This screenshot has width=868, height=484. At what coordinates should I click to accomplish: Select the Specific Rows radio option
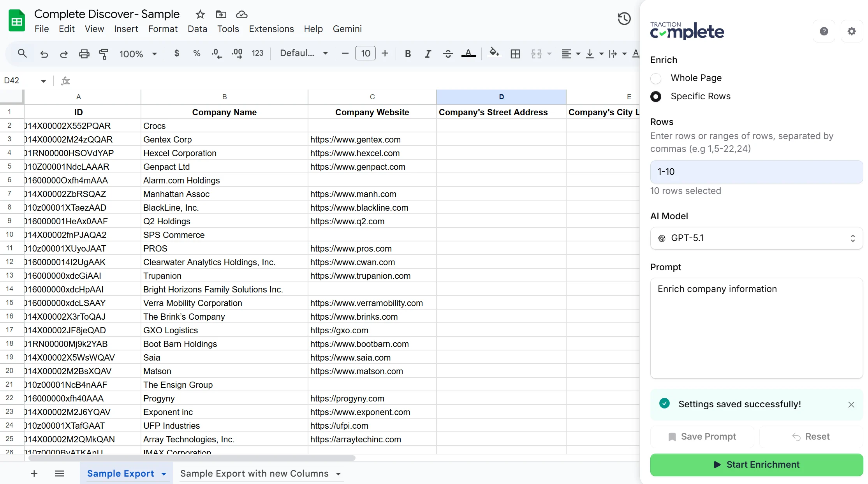coord(656,97)
